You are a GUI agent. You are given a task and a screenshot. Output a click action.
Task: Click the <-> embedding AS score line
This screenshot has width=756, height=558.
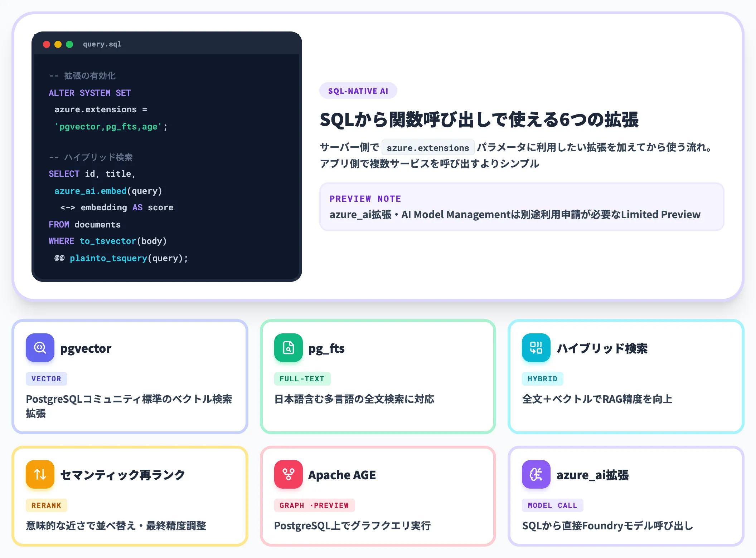(x=117, y=207)
